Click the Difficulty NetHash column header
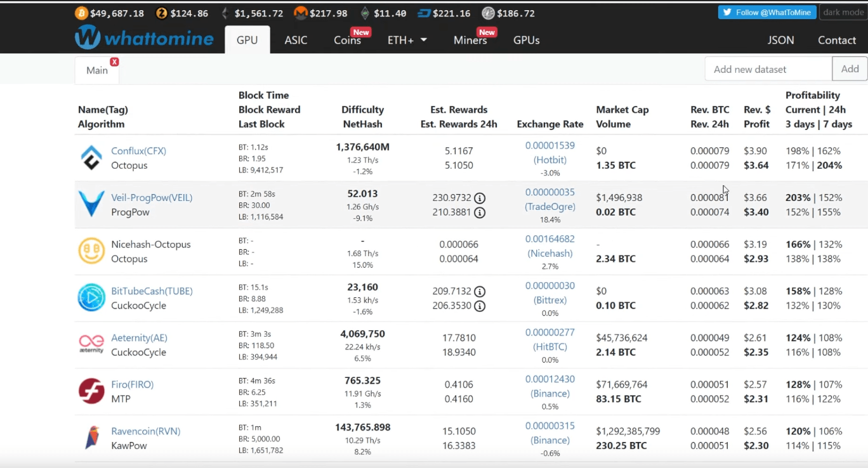868x468 pixels. (362, 117)
